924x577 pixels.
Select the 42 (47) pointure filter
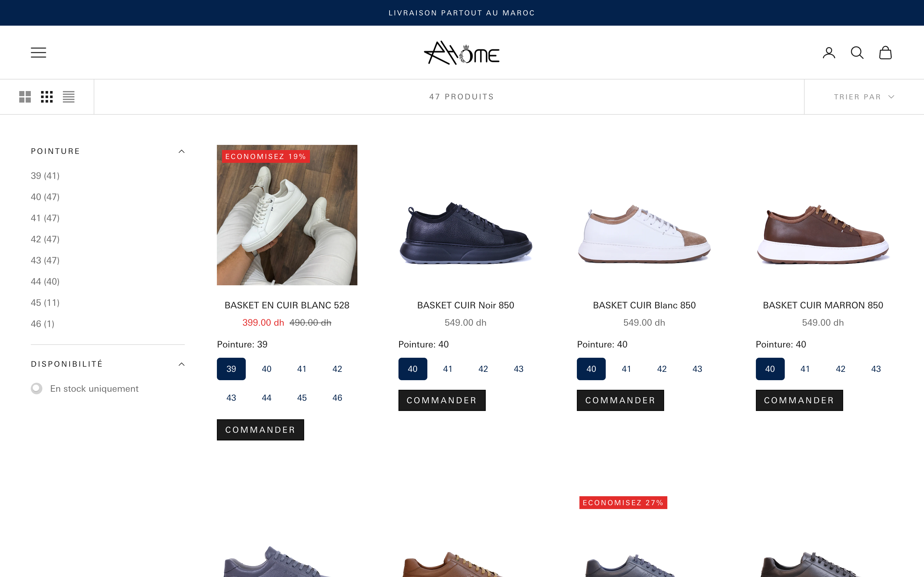point(45,239)
